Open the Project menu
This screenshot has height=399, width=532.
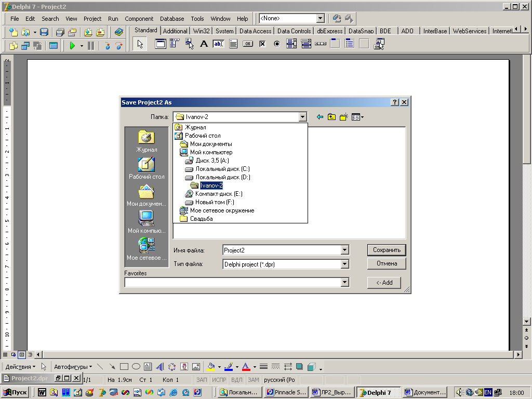[x=92, y=19]
